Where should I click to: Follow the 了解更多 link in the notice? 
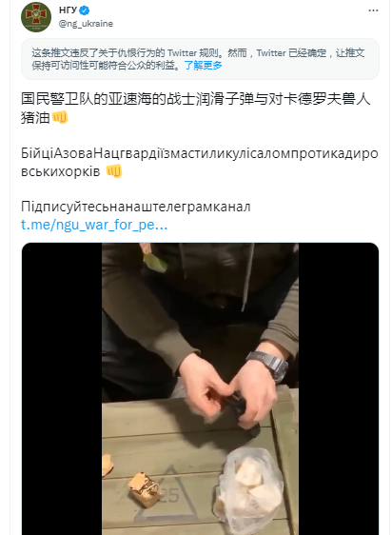click(x=204, y=65)
